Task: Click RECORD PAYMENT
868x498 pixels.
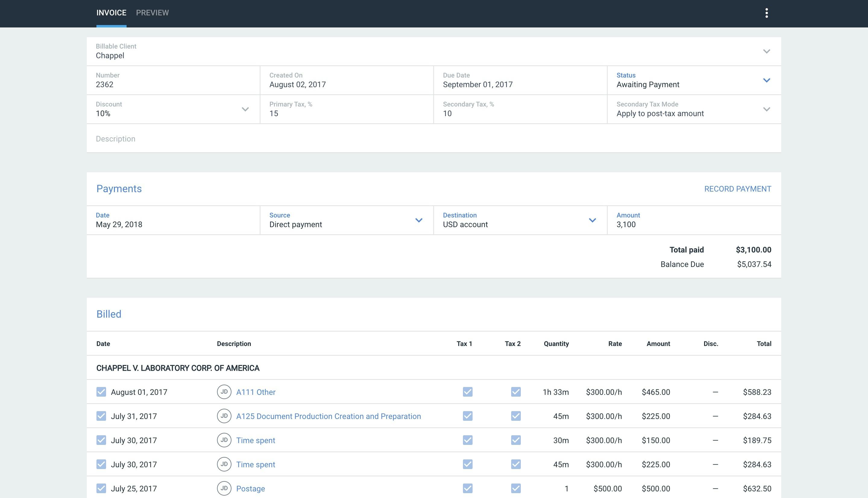Action: 738,189
